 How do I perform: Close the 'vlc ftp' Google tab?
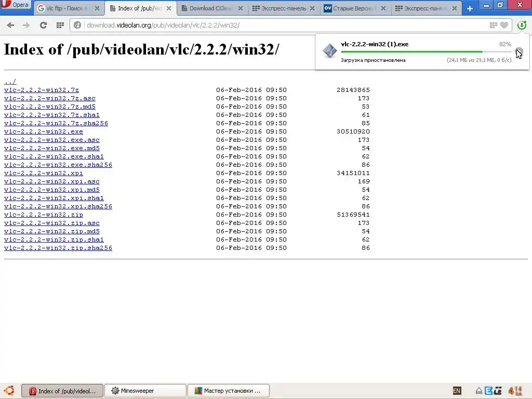point(97,8)
